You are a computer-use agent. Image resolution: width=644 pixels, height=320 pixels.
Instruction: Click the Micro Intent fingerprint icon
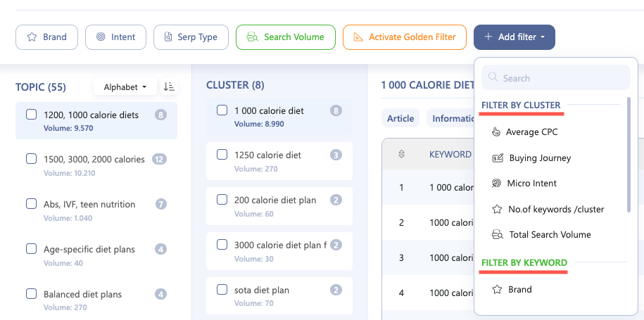click(496, 184)
